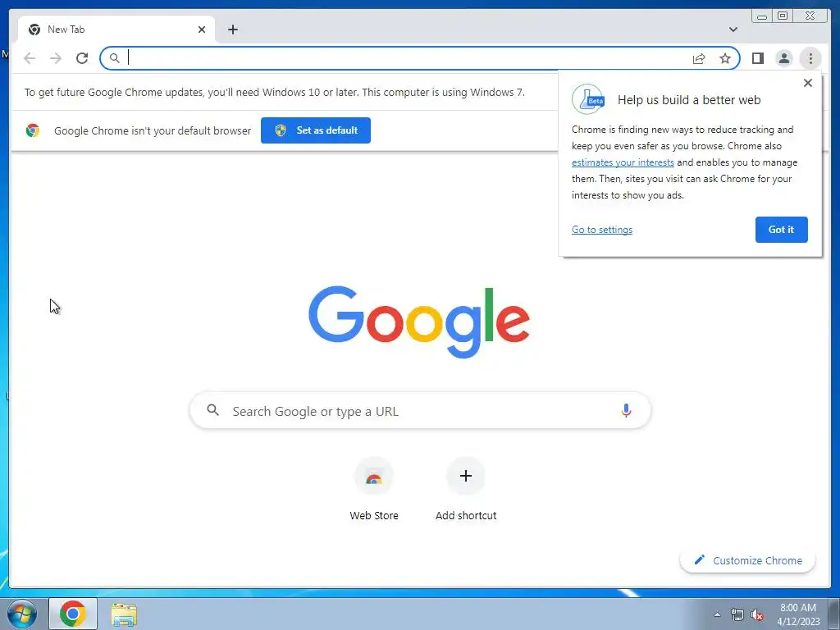Click the Got it button
840x630 pixels.
pos(781,230)
